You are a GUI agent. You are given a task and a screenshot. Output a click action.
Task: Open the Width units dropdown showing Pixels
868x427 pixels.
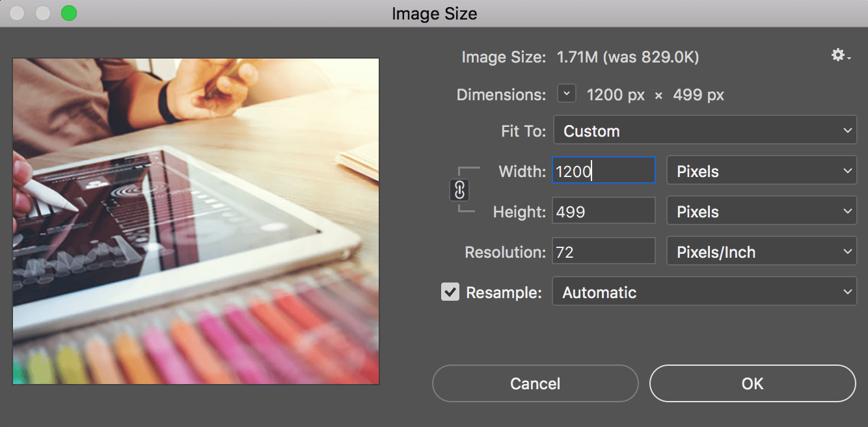click(761, 171)
